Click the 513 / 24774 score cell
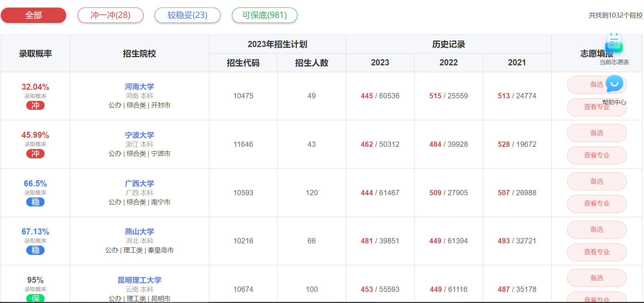Screen dimensions: 644x303 [x=517, y=96]
